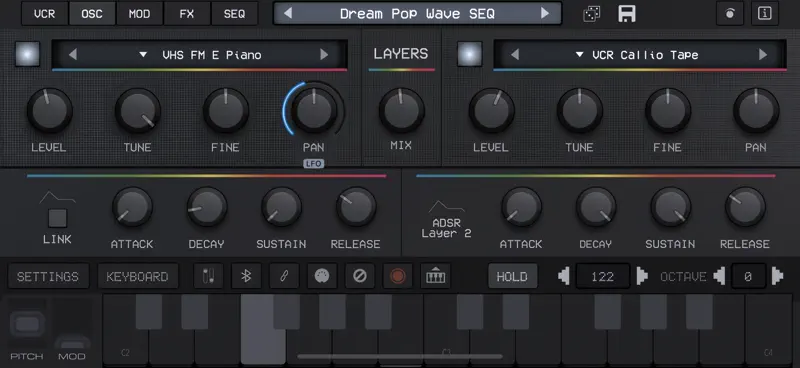This screenshot has height=368, width=800.
Task: Go to previous preset before Dream Pop Wave SEQ
Action: [x=288, y=13]
